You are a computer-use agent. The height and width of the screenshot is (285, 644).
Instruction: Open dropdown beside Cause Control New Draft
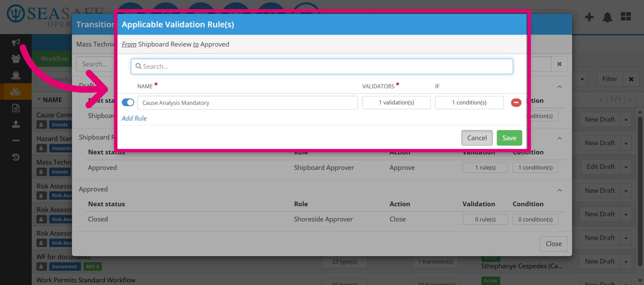point(626,120)
